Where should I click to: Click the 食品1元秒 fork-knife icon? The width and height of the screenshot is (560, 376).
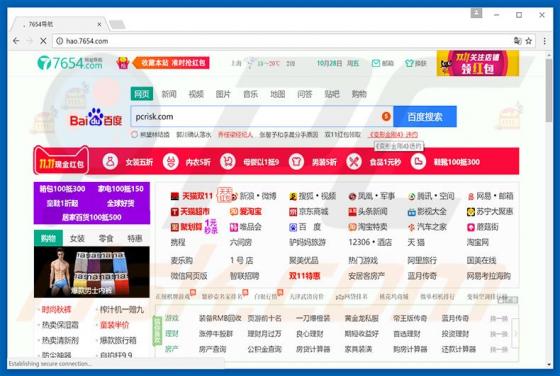click(x=354, y=162)
